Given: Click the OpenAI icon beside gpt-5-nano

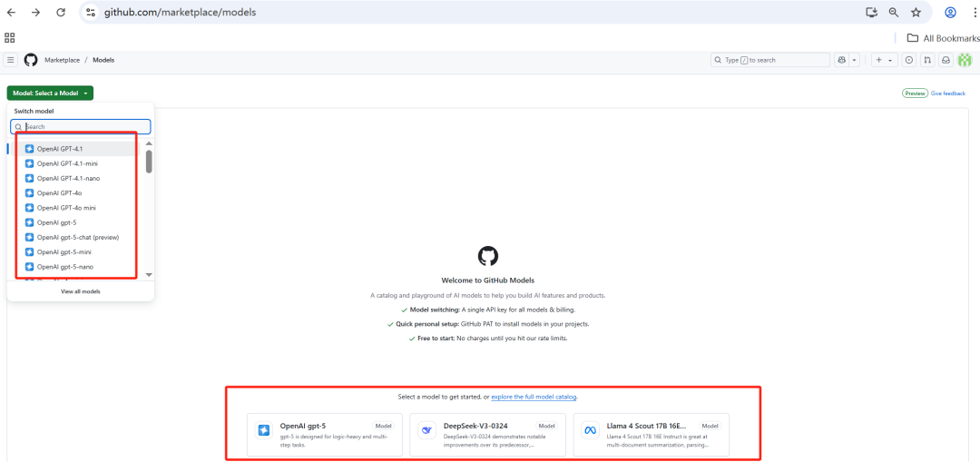Looking at the screenshot, I should pos(29,266).
